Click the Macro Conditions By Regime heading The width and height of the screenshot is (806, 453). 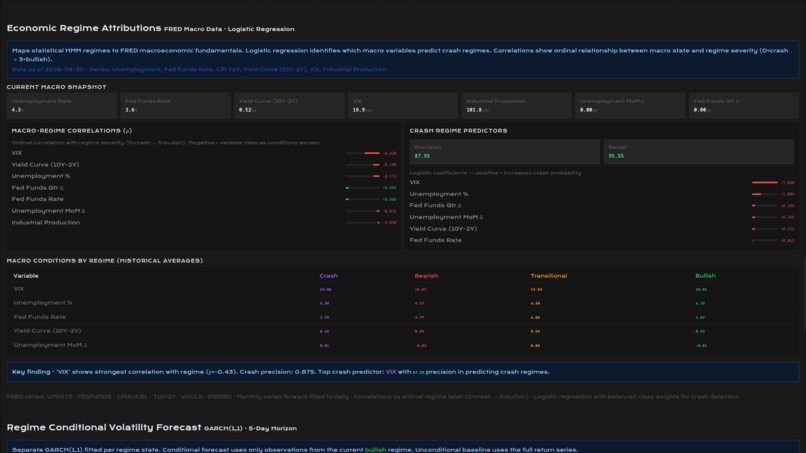104,261
